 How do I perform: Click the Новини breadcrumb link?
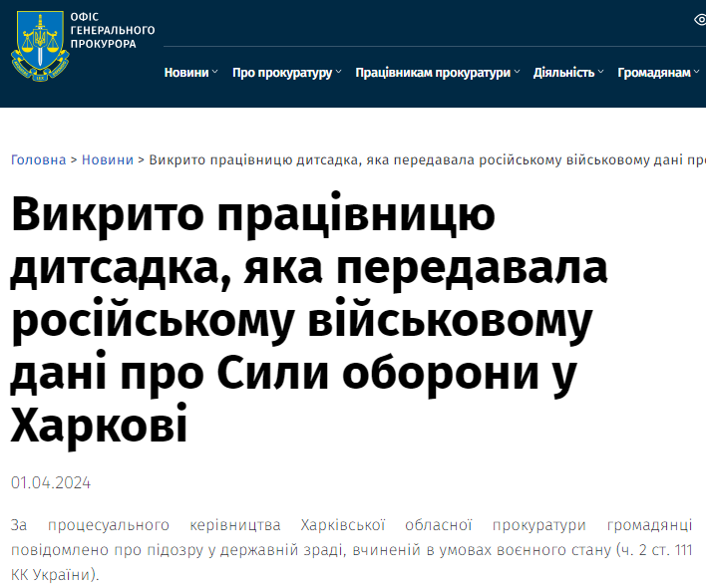coord(108,159)
